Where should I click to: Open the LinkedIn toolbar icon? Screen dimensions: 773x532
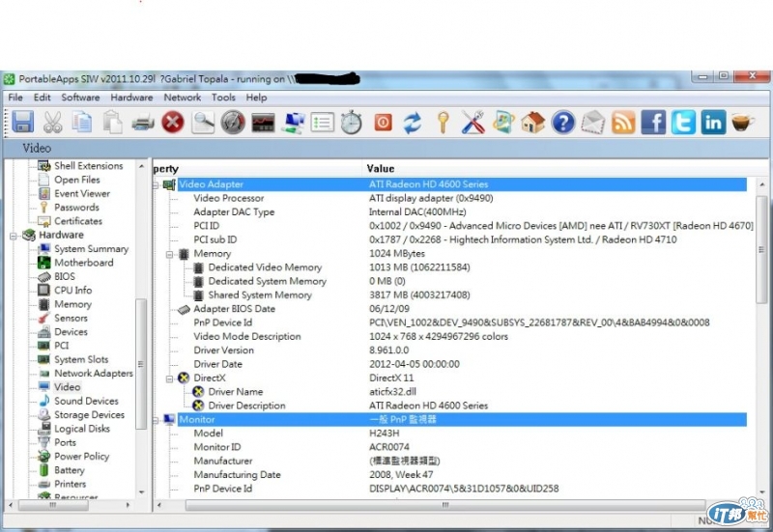pos(713,122)
